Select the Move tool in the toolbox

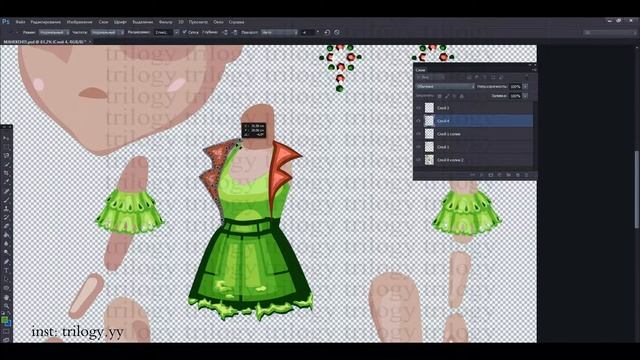click(6, 138)
